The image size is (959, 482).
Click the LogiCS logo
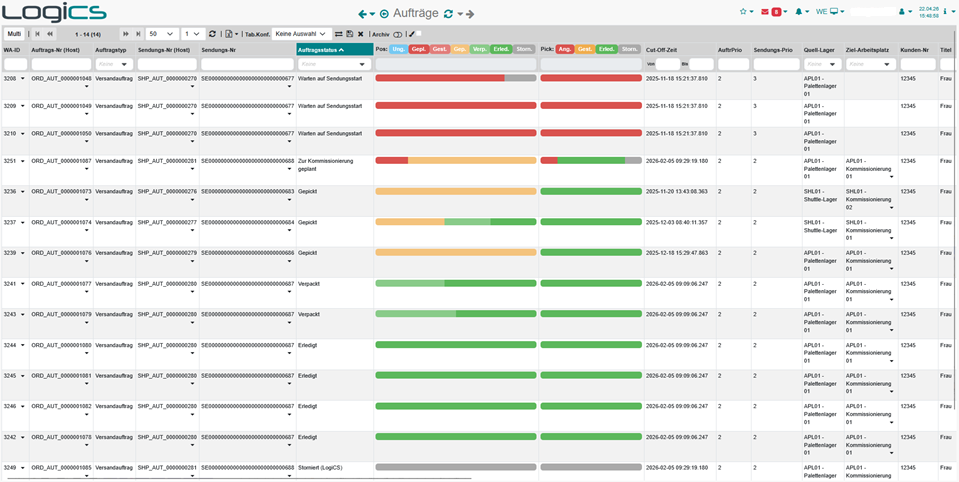coord(54,12)
